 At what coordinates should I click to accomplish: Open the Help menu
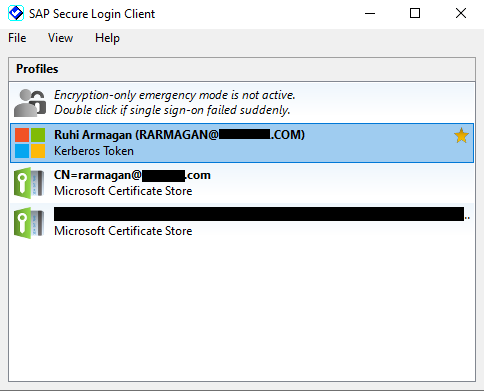(107, 38)
